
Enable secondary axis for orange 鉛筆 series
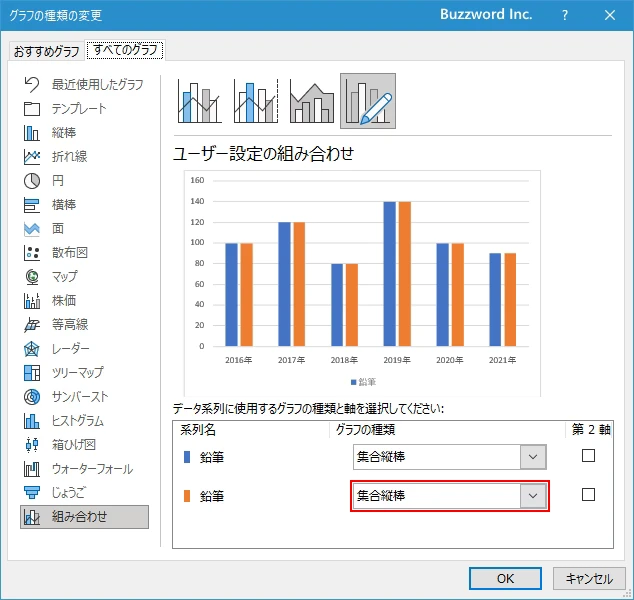[588, 494]
